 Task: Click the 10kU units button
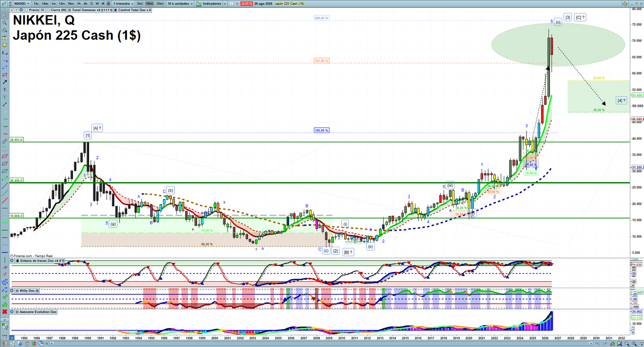coord(149,4)
